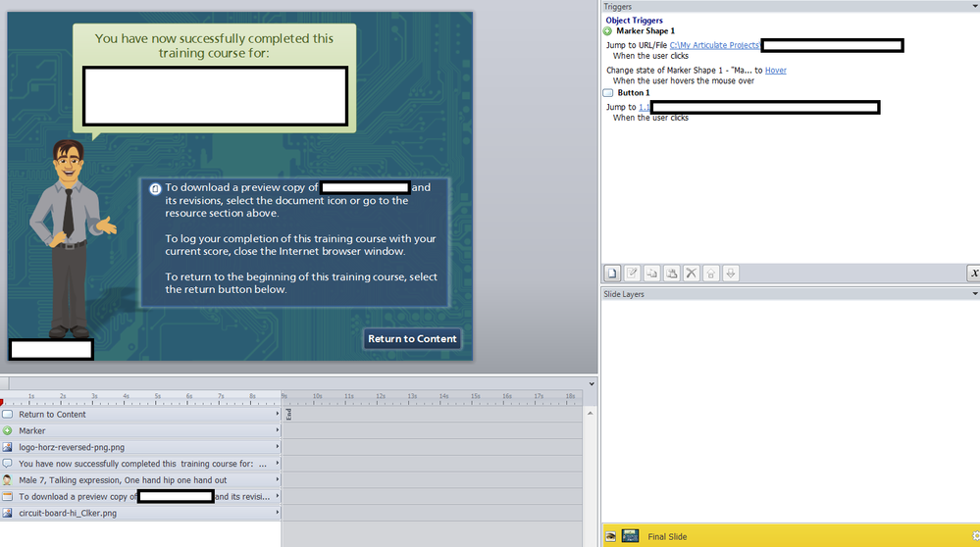
Task: Open the Jump to 1.1 slide link
Action: coord(645,107)
